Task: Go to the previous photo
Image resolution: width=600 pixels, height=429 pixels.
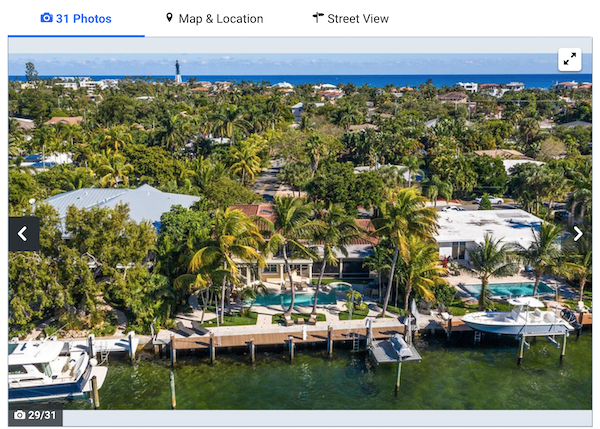Action: [x=24, y=234]
